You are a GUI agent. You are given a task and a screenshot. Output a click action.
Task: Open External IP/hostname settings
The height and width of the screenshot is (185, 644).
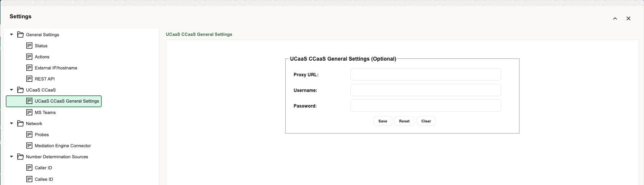pyautogui.click(x=56, y=68)
